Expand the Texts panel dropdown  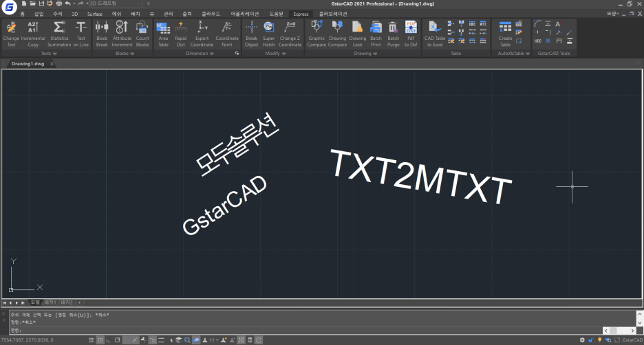point(54,53)
